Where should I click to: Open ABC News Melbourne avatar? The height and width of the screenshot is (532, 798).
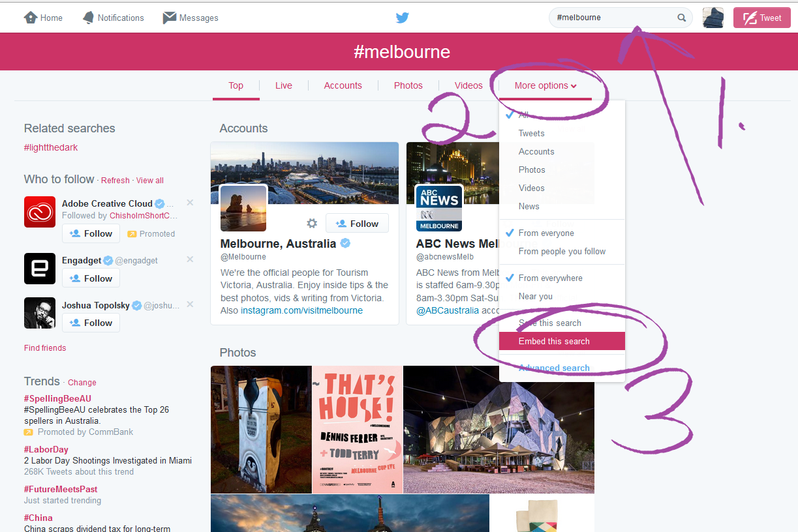click(439, 208)
